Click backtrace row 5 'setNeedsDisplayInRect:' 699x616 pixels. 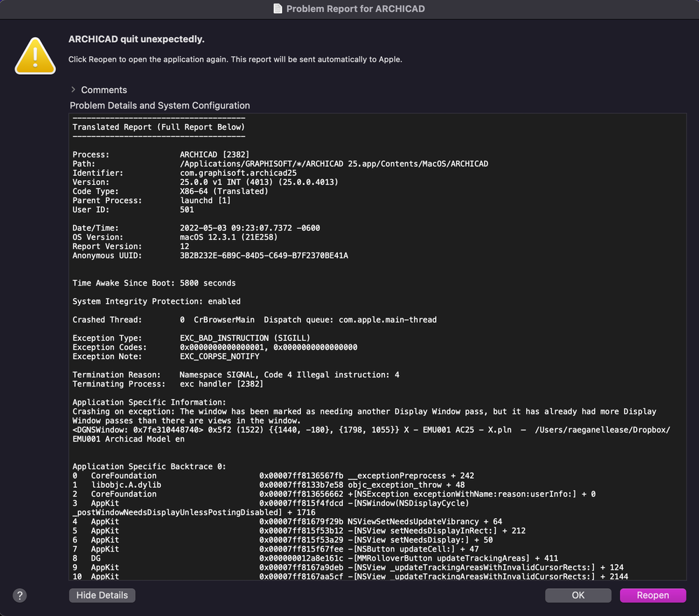point(299,531)
